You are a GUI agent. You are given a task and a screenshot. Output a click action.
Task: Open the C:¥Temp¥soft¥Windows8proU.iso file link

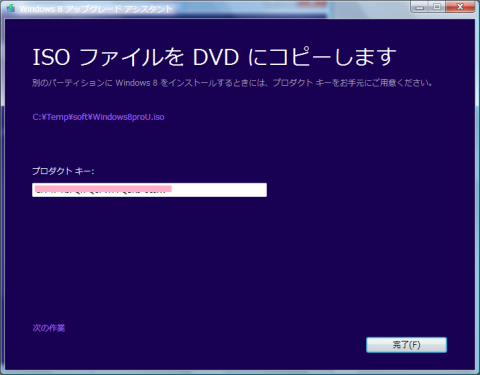pyautogui.click(x=98, y=117)
